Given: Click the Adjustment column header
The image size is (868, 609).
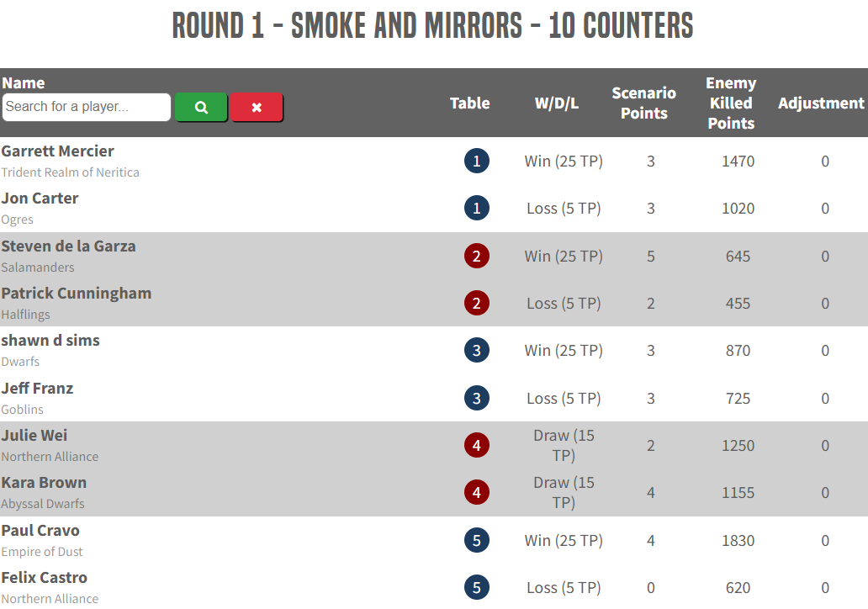Looking at the screenshot, I should pos(821,103).
